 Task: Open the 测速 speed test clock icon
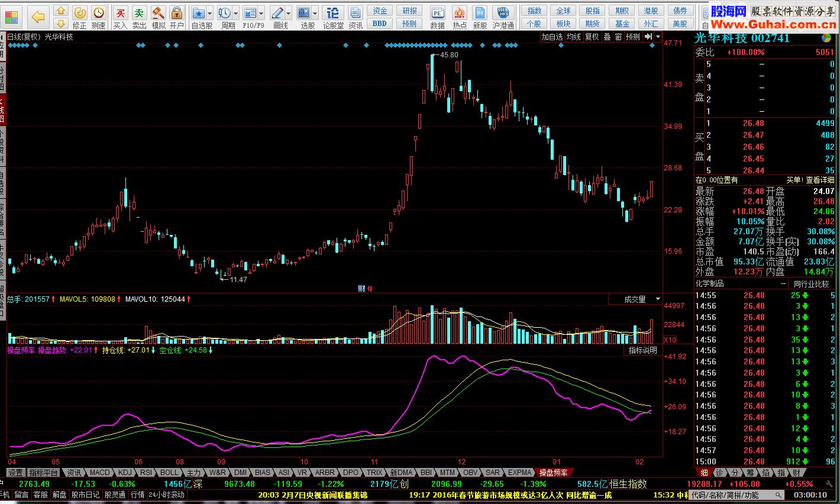[99, 13]
